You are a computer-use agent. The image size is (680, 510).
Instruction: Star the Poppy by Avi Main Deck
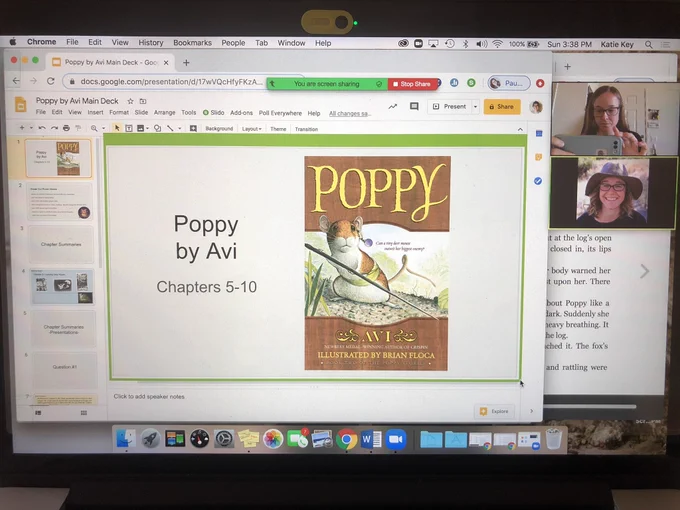pos(130,101)
